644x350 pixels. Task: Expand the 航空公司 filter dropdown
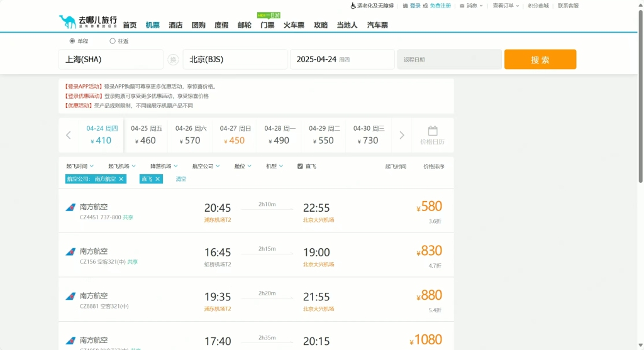206,167
